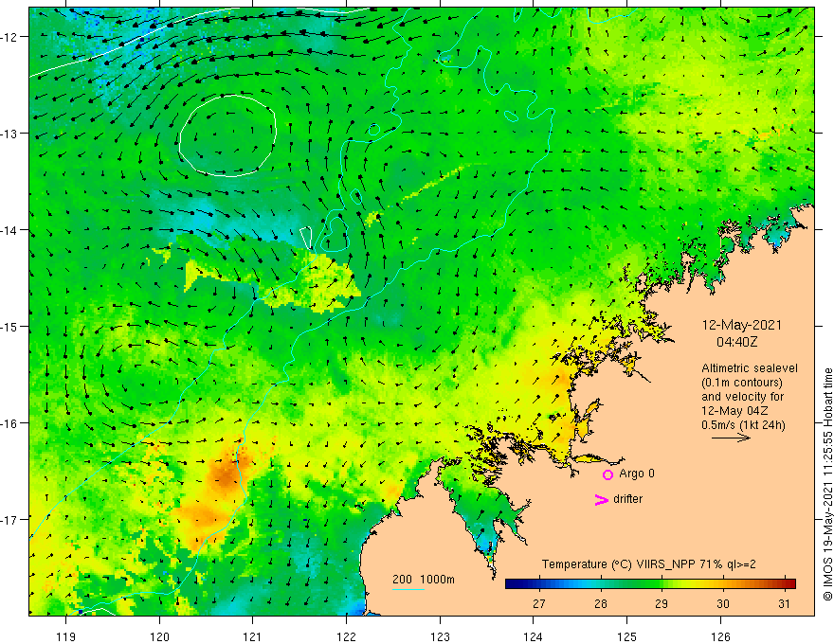Click the '200 1000m' depth label
834x644 pixels.
[x=424, y=580]
